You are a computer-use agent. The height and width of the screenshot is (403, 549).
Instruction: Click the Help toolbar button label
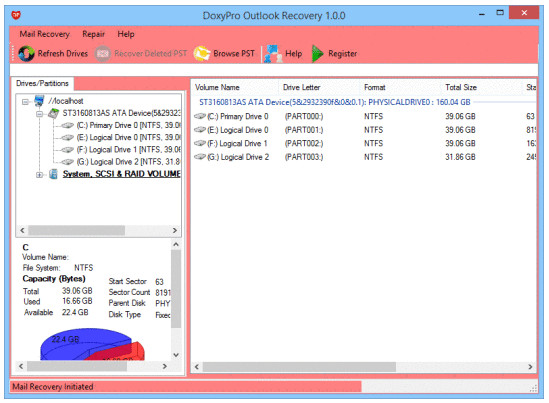pos(293,54)
